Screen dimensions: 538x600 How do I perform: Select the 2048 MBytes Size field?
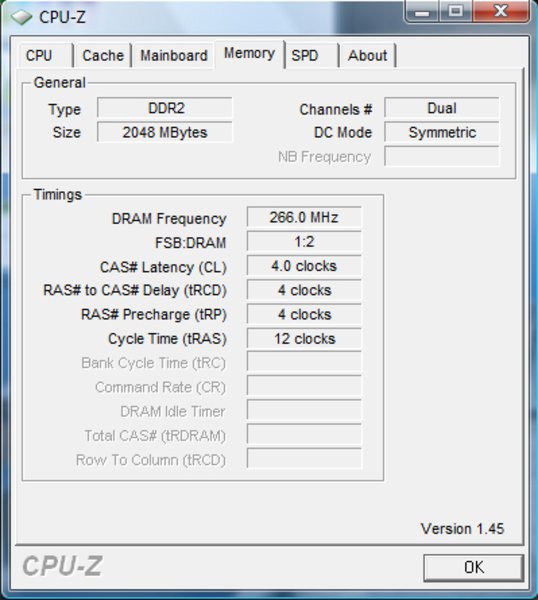point(165,132)
